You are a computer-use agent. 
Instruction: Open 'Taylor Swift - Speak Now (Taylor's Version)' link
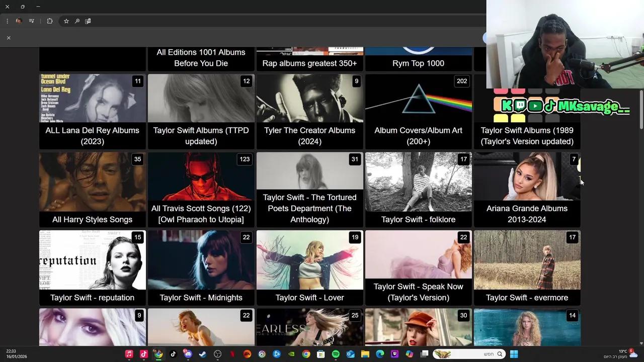[418, 292]
